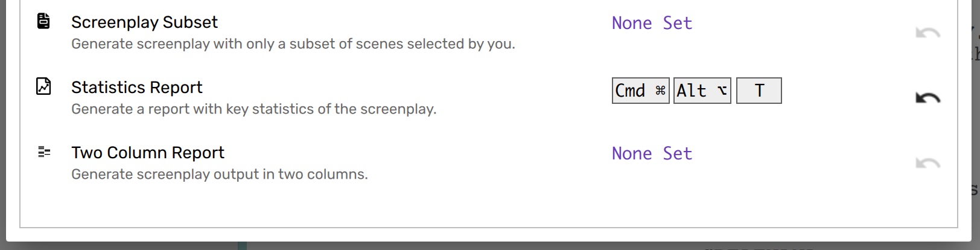Click the dimmed backdrop below the dialog

(x=483, y=246)
